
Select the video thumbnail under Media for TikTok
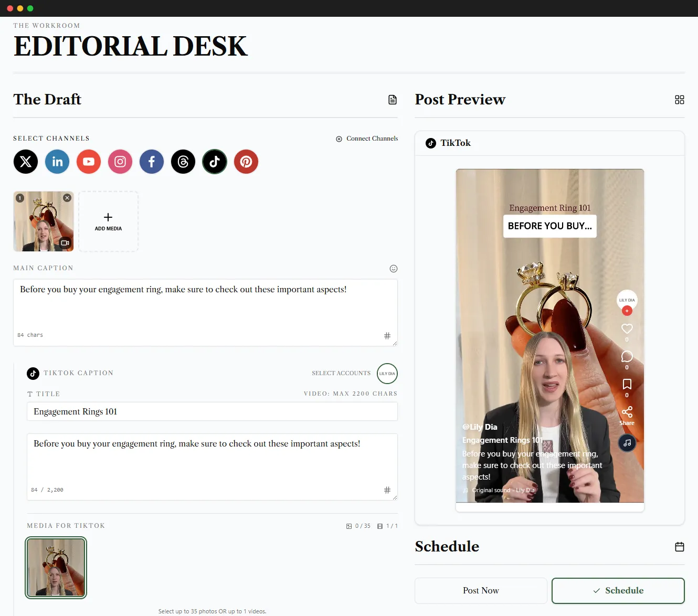[x=56, y=568]
